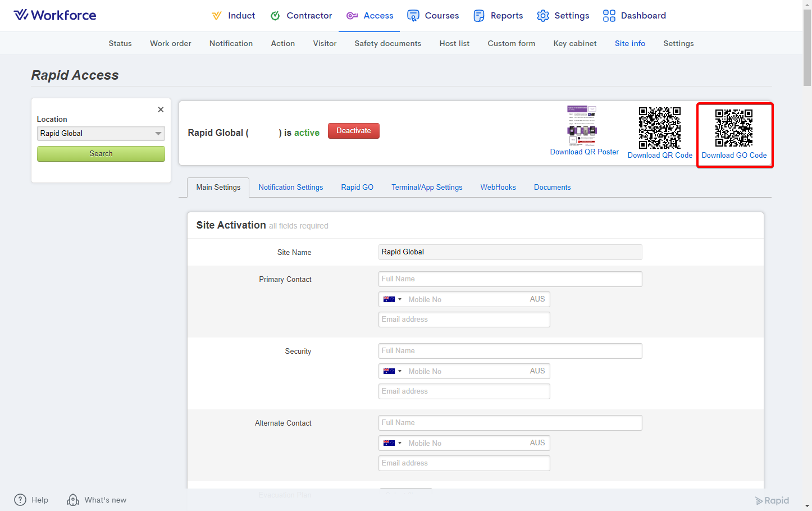Open Status submenu item
The height and width of the screenshot is (511, 812).
(x=120, y=43)
